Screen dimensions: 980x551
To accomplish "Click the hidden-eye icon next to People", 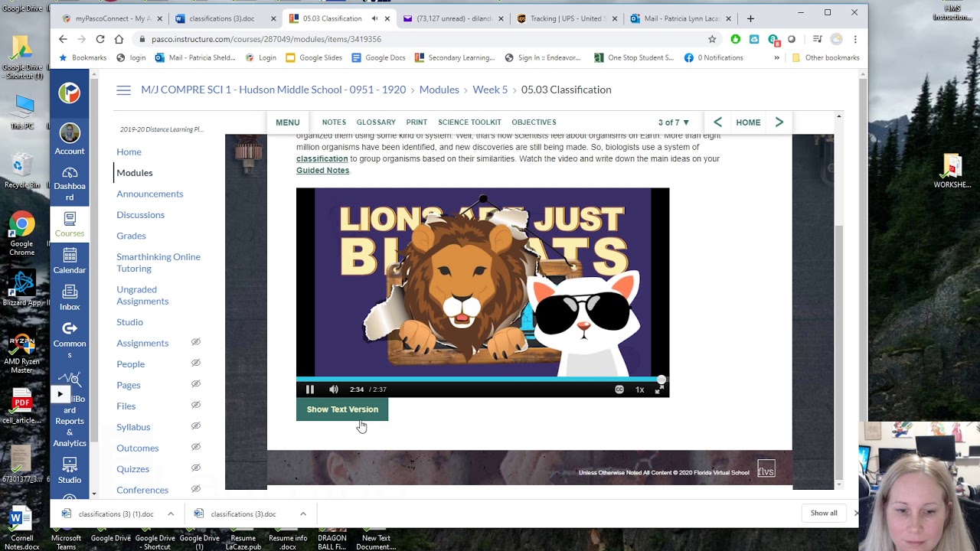I will point(195,363).
